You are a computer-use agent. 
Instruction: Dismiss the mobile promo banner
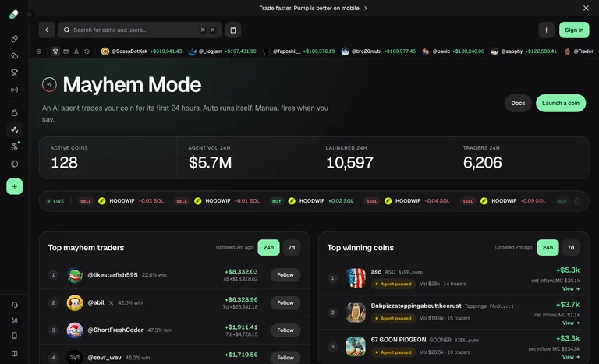pos(586,8)
